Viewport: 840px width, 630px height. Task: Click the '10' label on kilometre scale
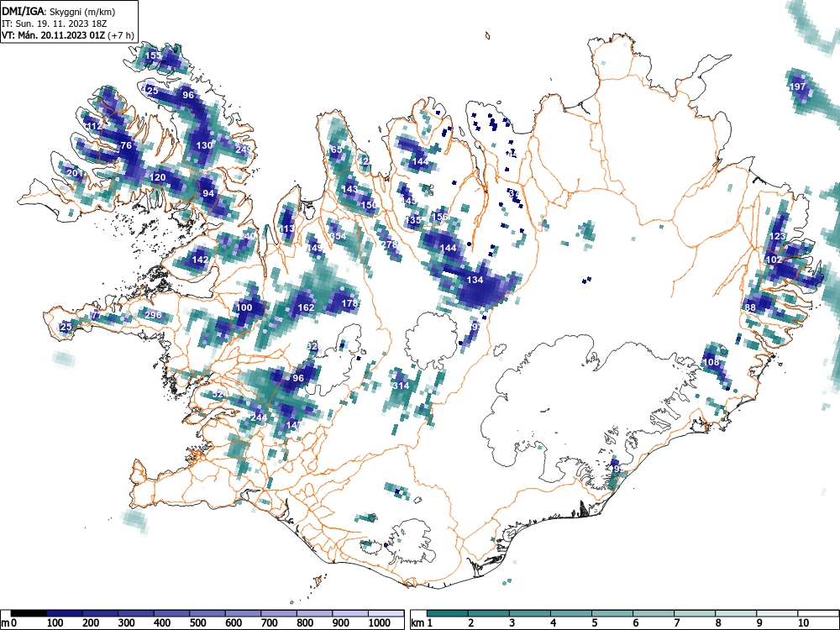tap(803, 623)
